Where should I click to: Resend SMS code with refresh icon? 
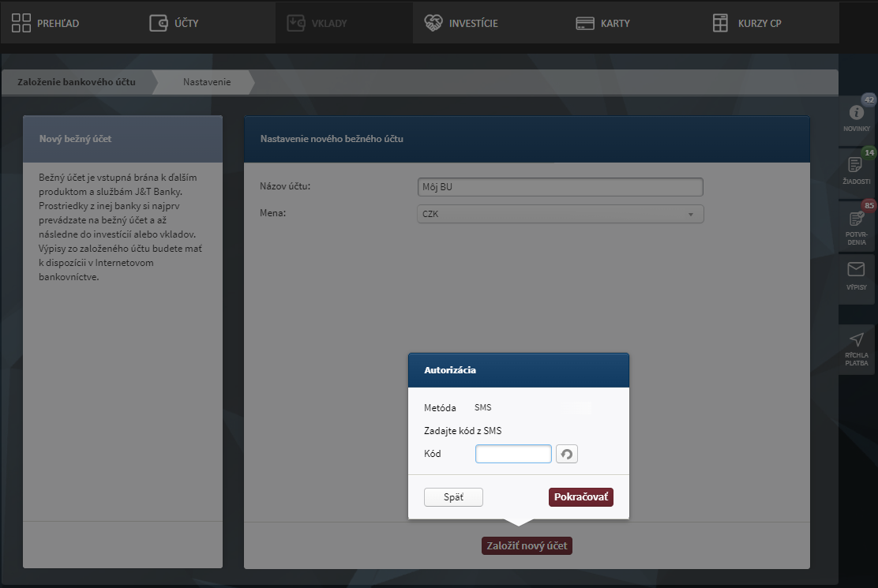point(567,454)
